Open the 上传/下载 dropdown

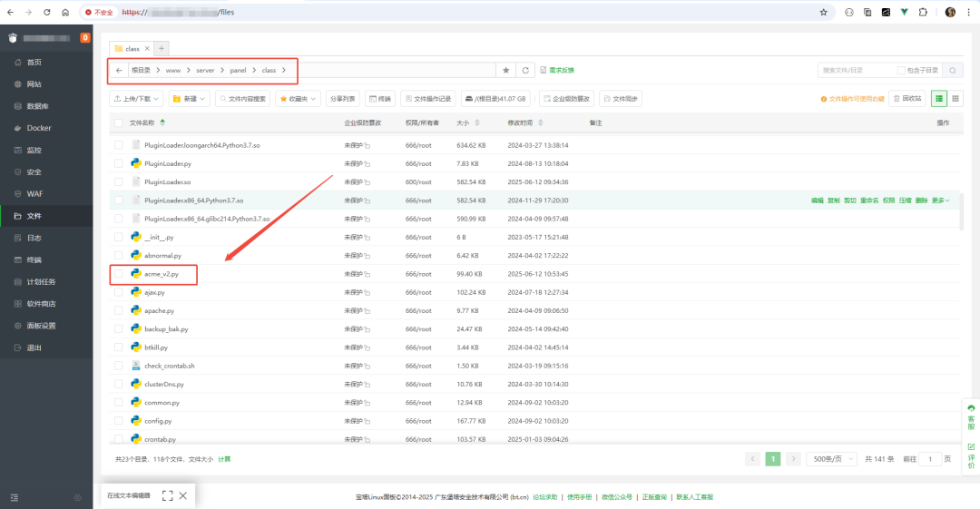[x=136, y=99]
